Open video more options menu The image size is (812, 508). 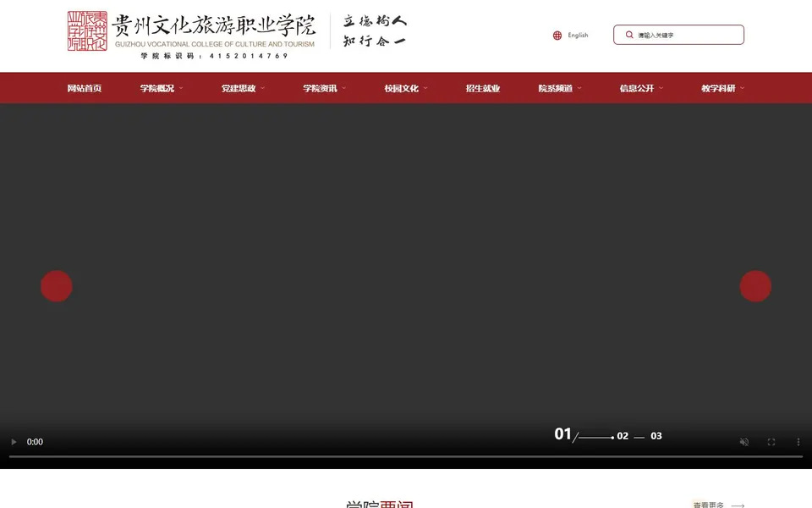point(798,442)
